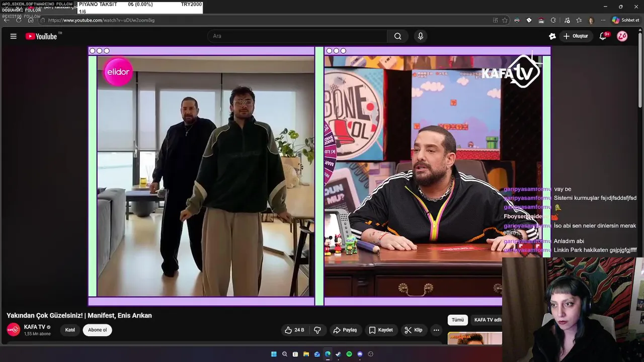
Task: Open the YouTube account avatar menu
Action: [622, 36]
